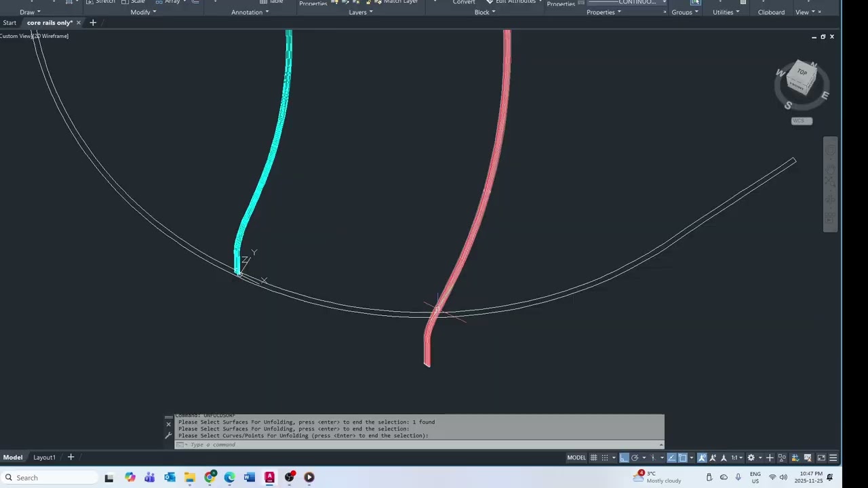Image resolution: width=868 pixels, height=488 pixels.
Task: Click the W compass letter on ViewCube
Action: pos(780,73)
